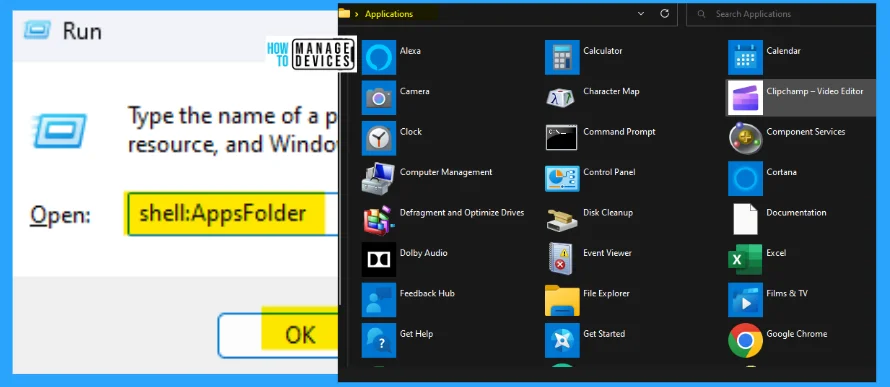The image size is (890, 387).
Task: Click the "Cortana" label
Action: click(782, 172)
